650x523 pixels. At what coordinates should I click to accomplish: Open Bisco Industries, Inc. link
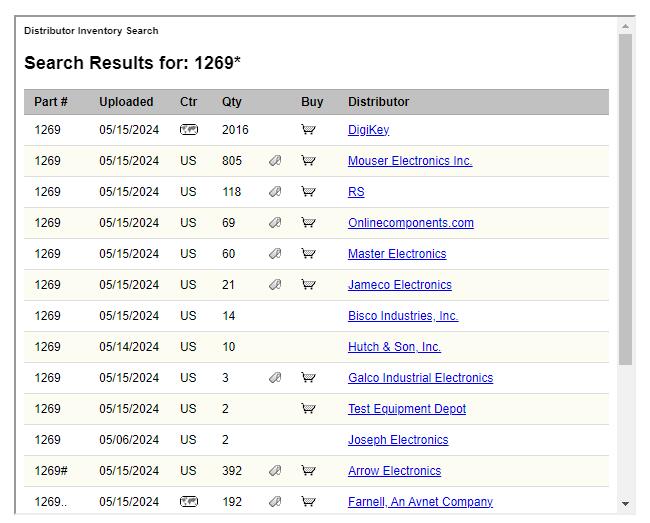(403, 316)
